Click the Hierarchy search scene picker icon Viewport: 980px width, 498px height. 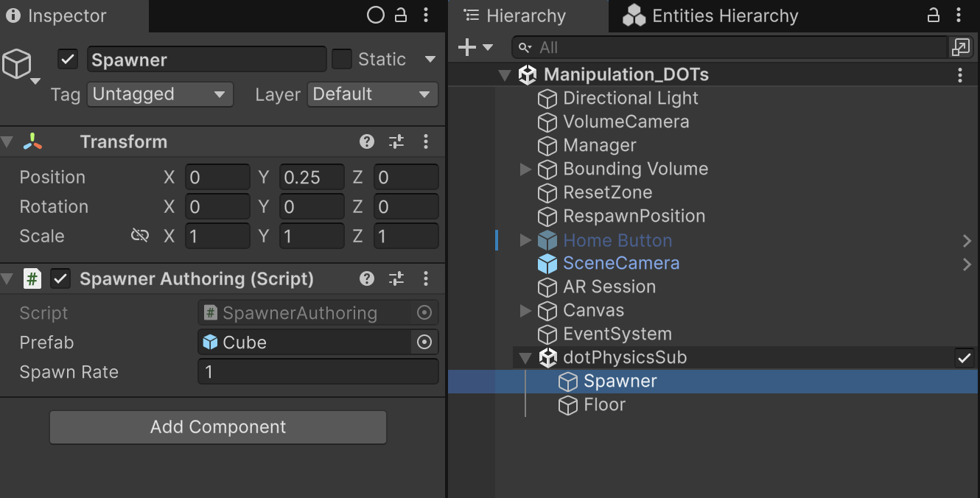[x=960, y=48]
